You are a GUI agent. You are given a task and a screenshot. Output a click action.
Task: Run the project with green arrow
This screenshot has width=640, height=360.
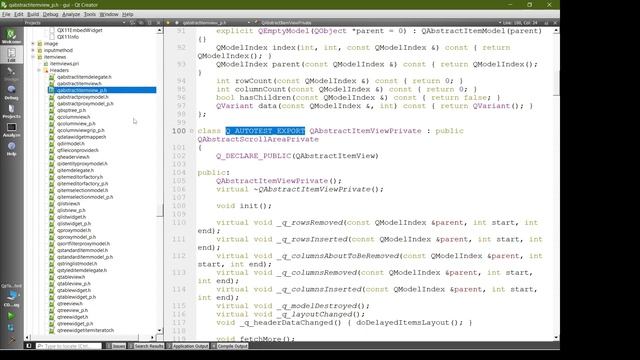tap(11, 316)
